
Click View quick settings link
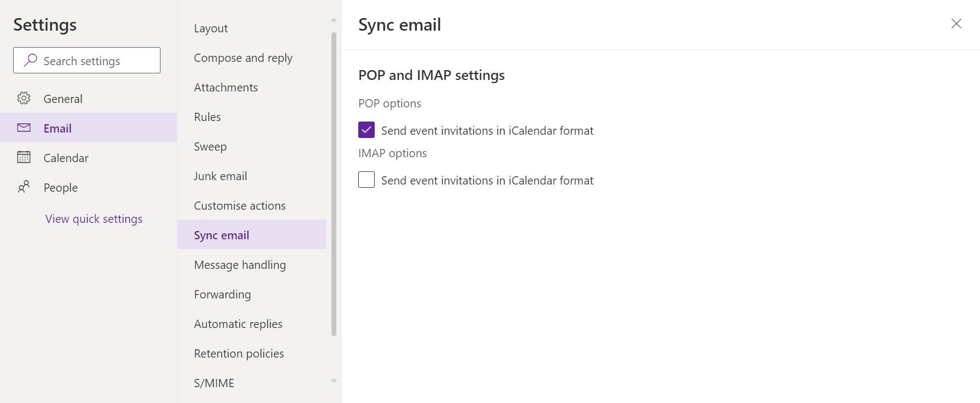pyautogui.click(x=94, y=219)
